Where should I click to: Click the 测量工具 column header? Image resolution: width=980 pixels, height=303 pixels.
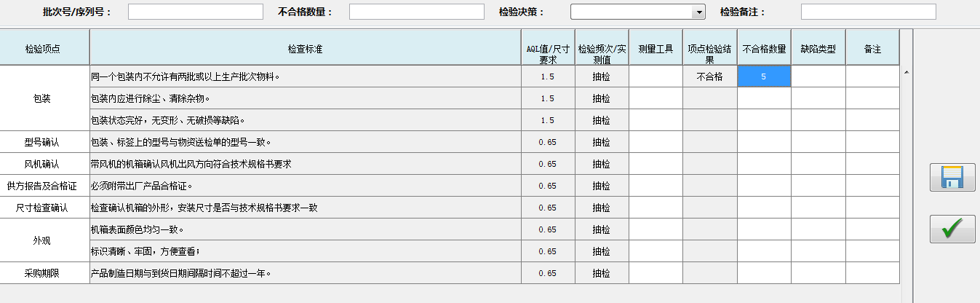click(x=656, y=49)
